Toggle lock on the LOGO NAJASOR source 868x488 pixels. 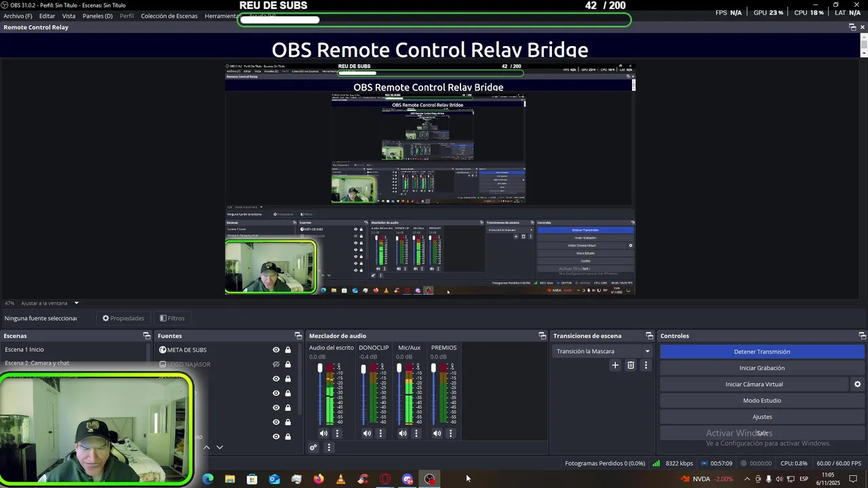click(x=288, y=364)
